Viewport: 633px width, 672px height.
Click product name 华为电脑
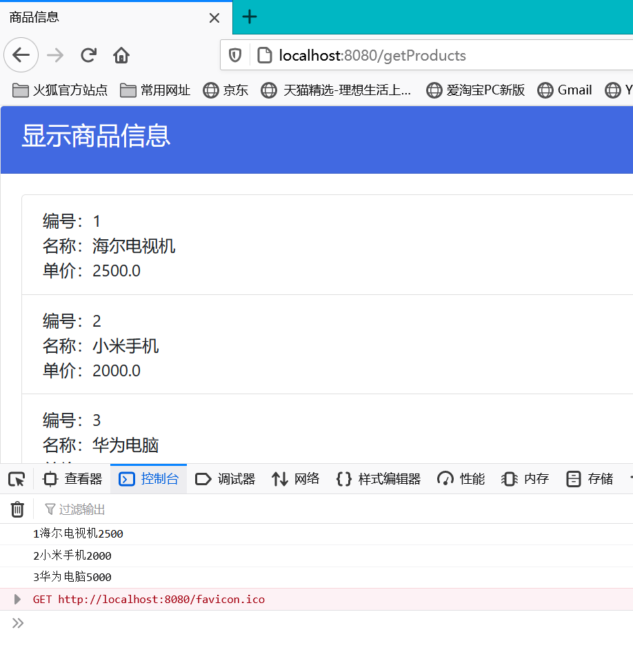[x=125, y=445]
